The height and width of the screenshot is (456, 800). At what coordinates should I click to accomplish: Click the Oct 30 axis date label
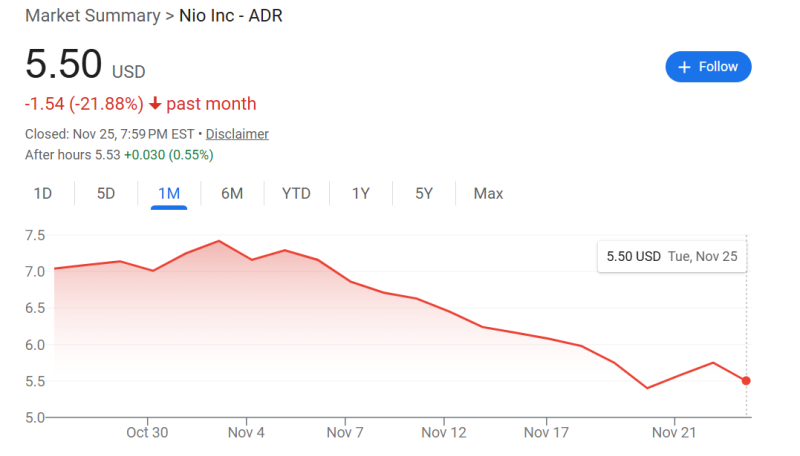(x=147, y=433)
